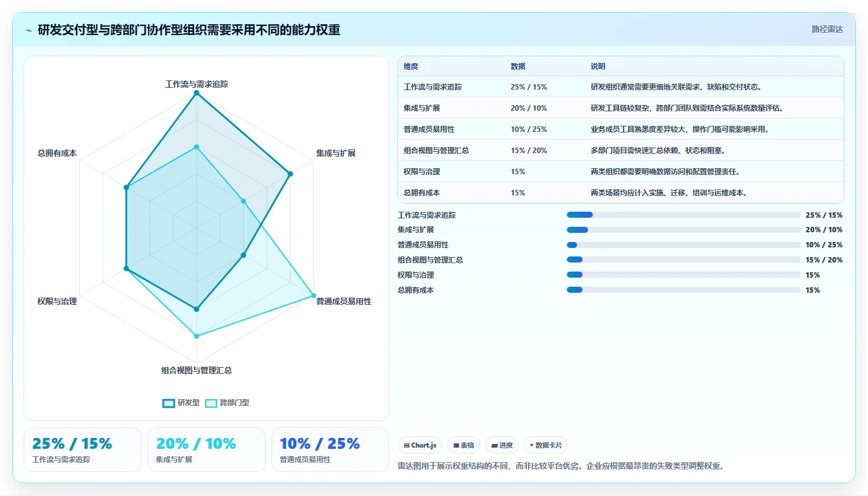
Task: Click the 维度 table column header
Action: coord(411,66)
